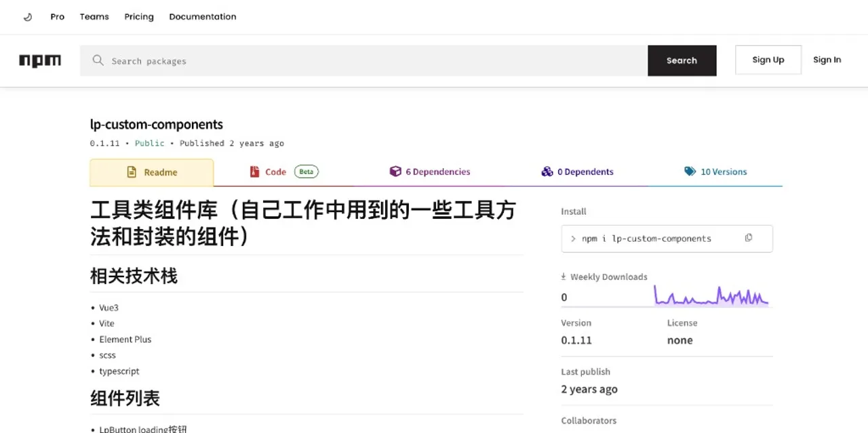Click the npm logo
868x433 pixels.
40,60
